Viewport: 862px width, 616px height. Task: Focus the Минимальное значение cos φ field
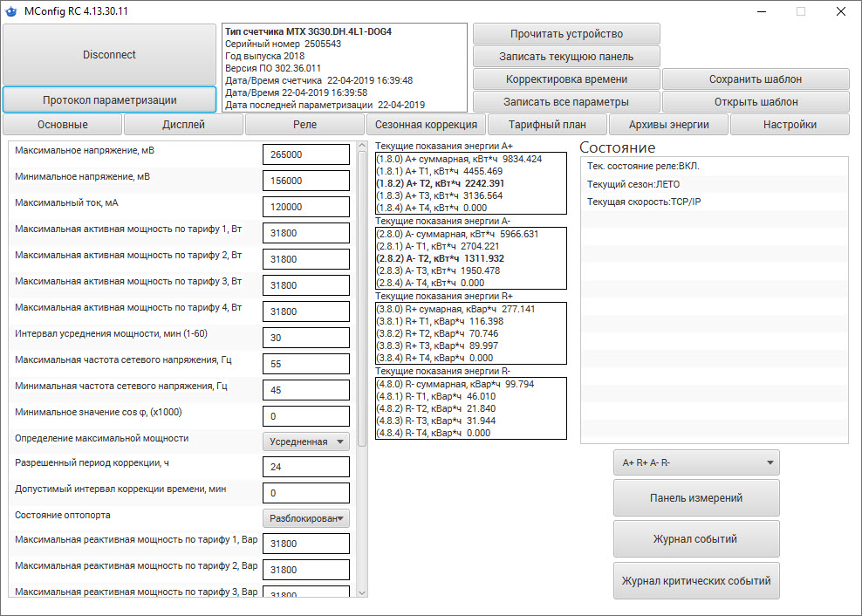click(306, 416)
